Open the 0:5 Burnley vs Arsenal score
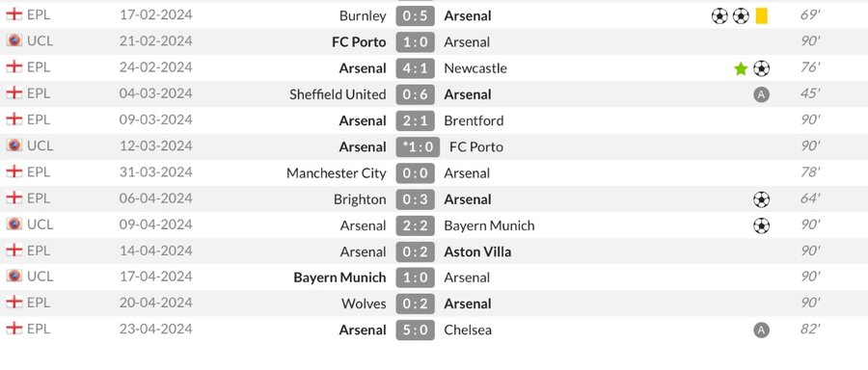 [x=415, y=15]
